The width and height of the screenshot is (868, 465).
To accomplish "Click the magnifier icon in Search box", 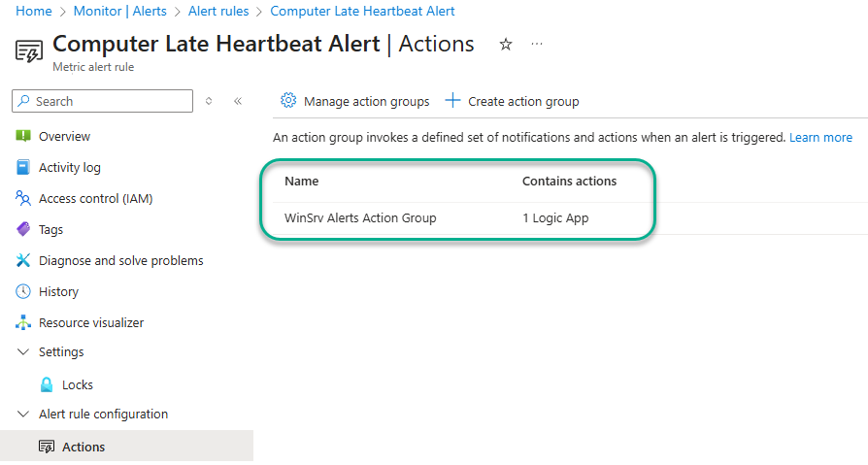I will click(24, 101).
